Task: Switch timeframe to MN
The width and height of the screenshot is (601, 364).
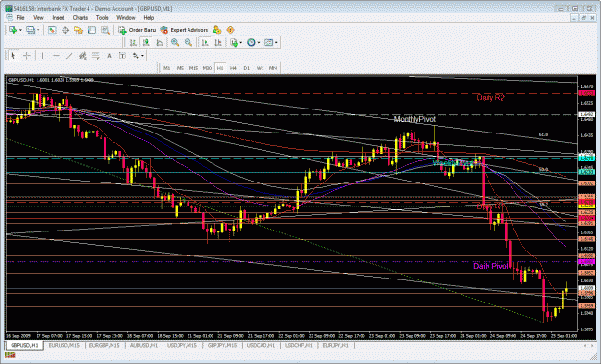Action: (x=273, y=68)
